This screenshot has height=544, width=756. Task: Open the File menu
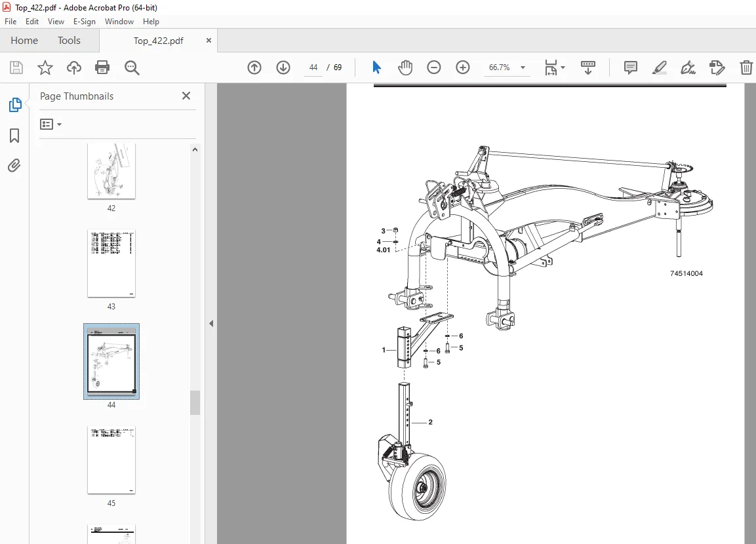tap(10, 22)
